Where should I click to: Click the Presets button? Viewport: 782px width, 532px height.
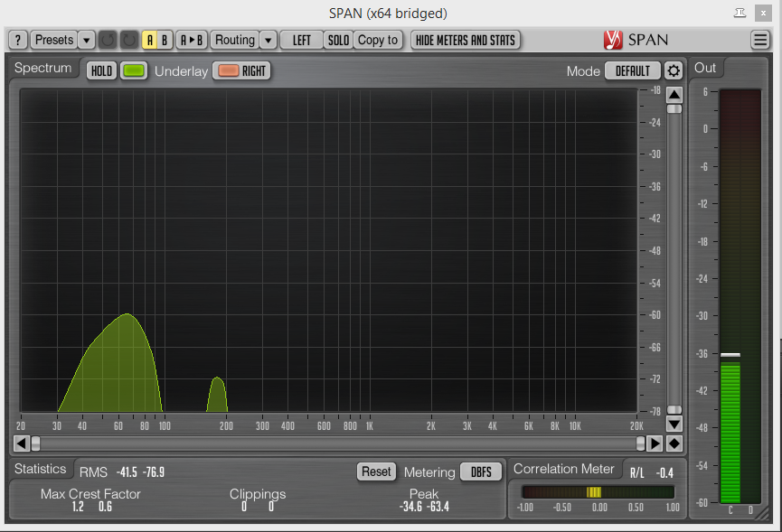click(54, 40)
